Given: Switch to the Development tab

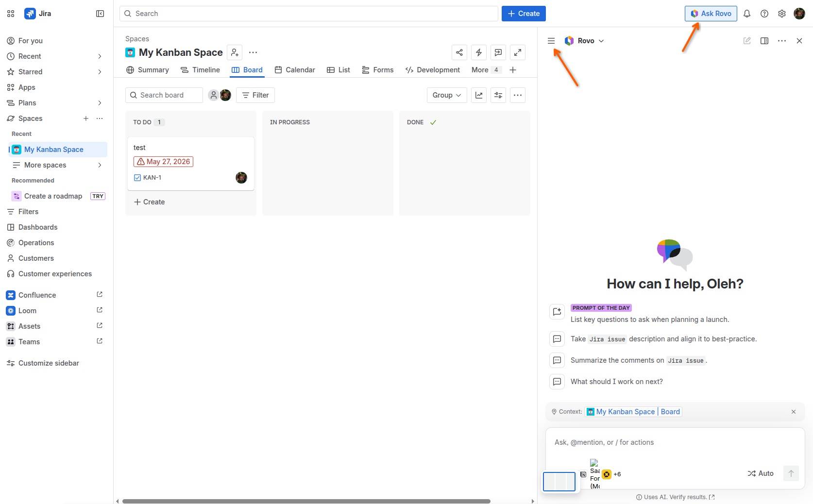Looking at the screenshot, I should 433,70.
